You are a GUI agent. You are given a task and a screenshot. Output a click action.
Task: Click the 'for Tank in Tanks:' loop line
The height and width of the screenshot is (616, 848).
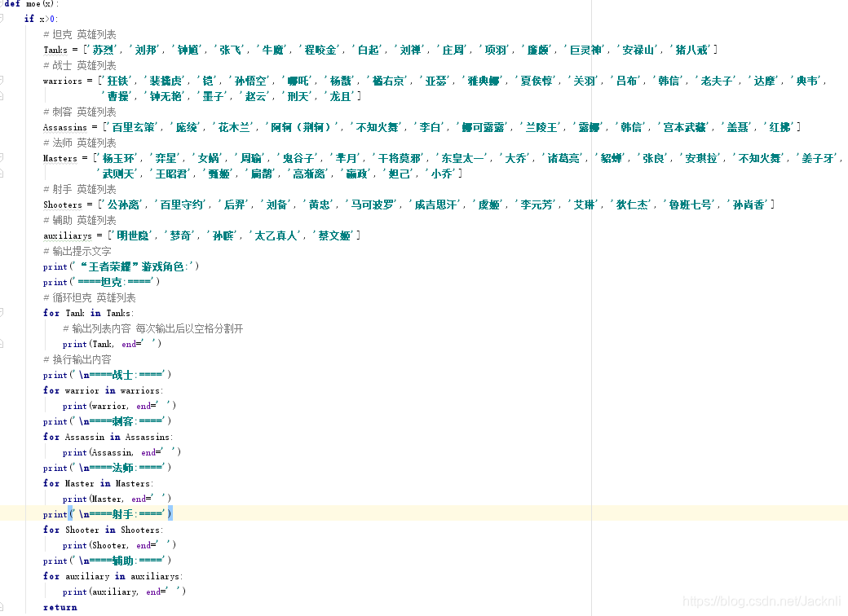coord(89,314)
